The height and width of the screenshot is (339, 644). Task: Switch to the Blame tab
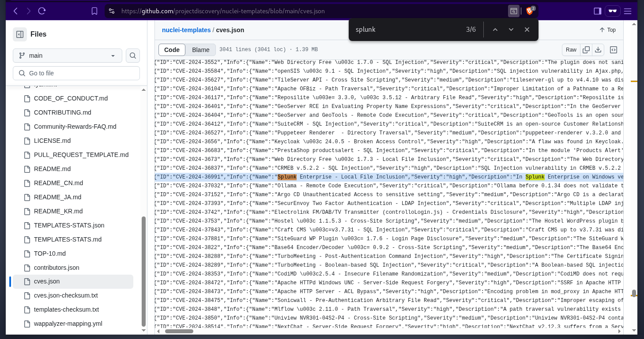click(x=201, y=50)
